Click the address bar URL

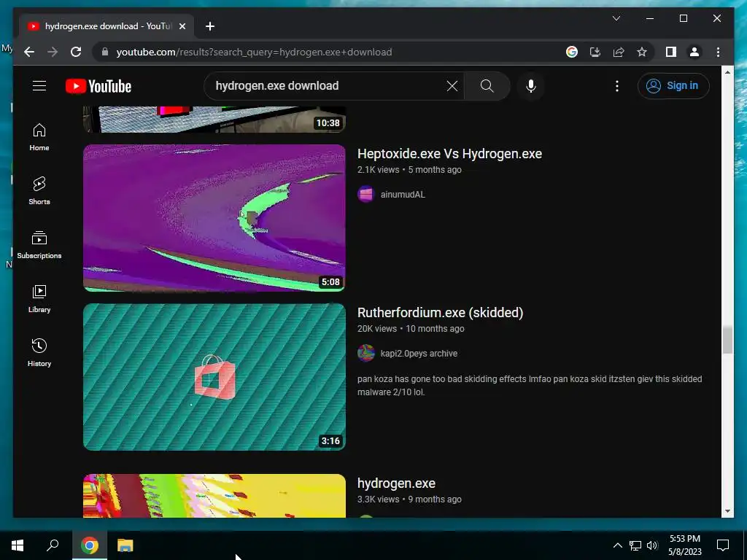[254, 52]
